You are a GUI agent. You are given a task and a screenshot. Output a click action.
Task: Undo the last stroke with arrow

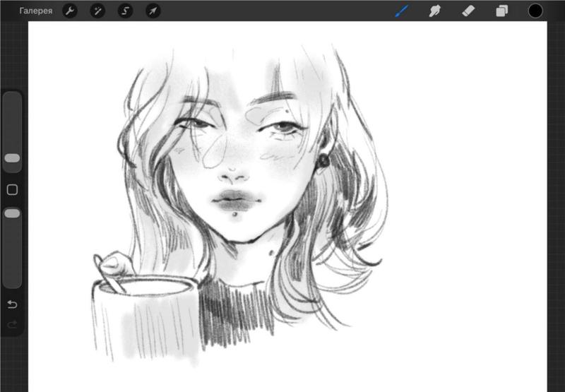12,304
